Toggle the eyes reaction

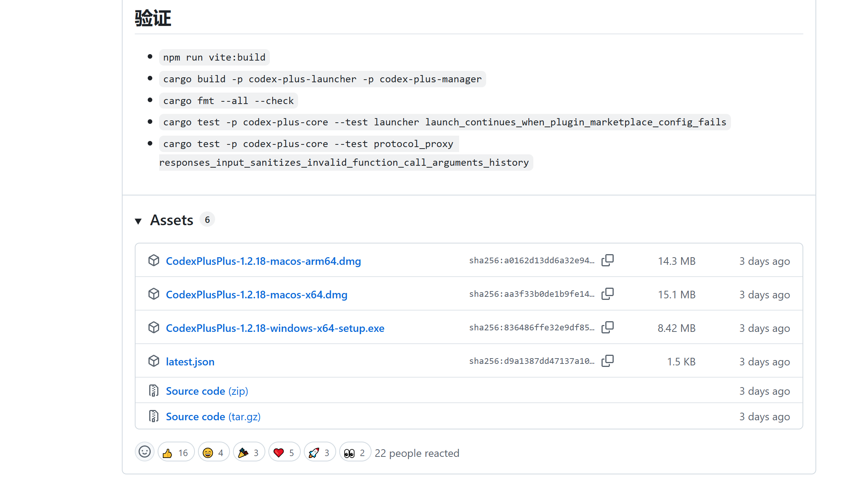(355, 452)
